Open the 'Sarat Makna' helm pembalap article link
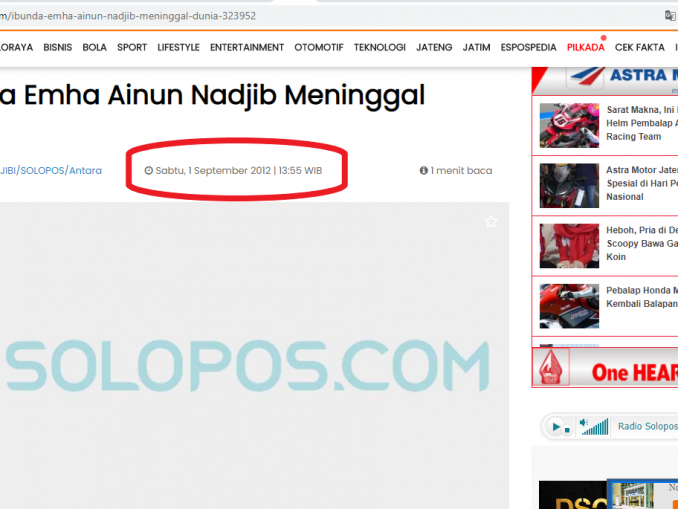The width and height of the screenshot is (678, 509). (x=642, y=123)
